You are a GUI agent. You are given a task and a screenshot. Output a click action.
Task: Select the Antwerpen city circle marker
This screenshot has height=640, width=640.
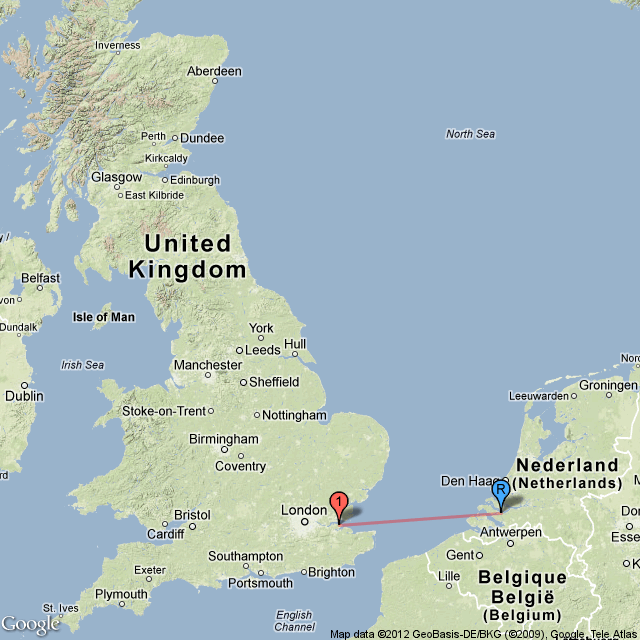[510, 544]
